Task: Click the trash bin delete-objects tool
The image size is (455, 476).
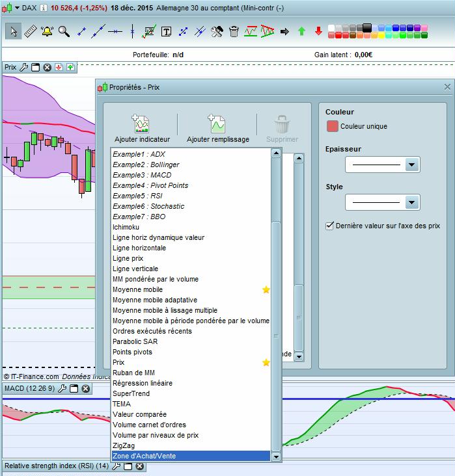Action: point(234,31)
